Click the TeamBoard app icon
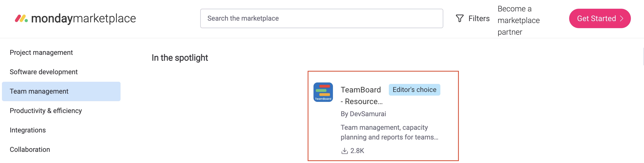The image size is (644, 163). (323, 92)
